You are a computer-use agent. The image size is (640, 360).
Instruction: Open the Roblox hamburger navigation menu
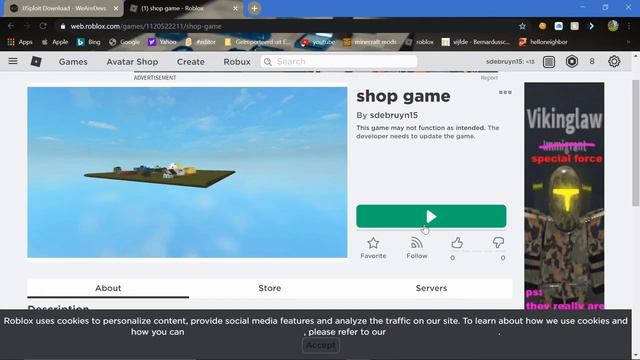(x=13, y=61)
